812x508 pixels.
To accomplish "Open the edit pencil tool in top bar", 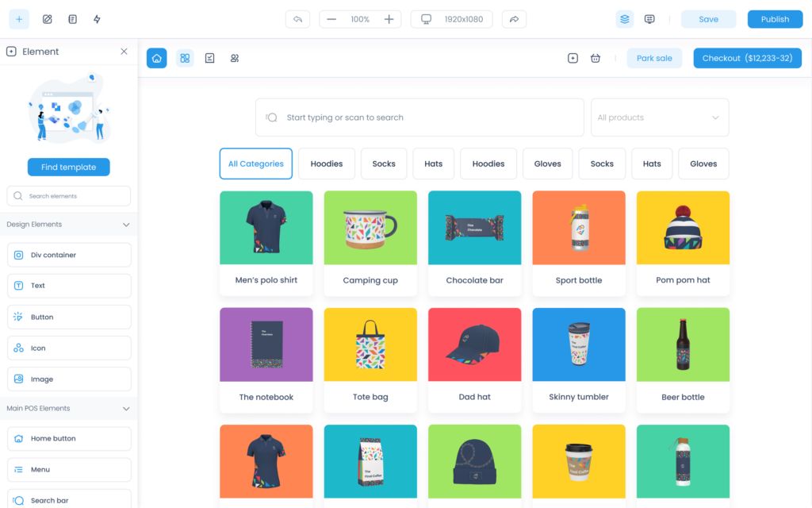I will click(x=47, y=19).
